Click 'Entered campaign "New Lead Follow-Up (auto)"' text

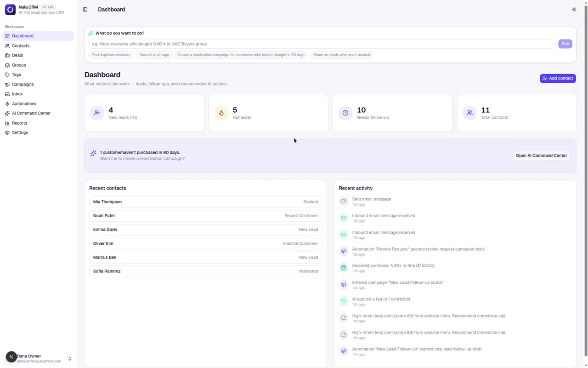398,282
